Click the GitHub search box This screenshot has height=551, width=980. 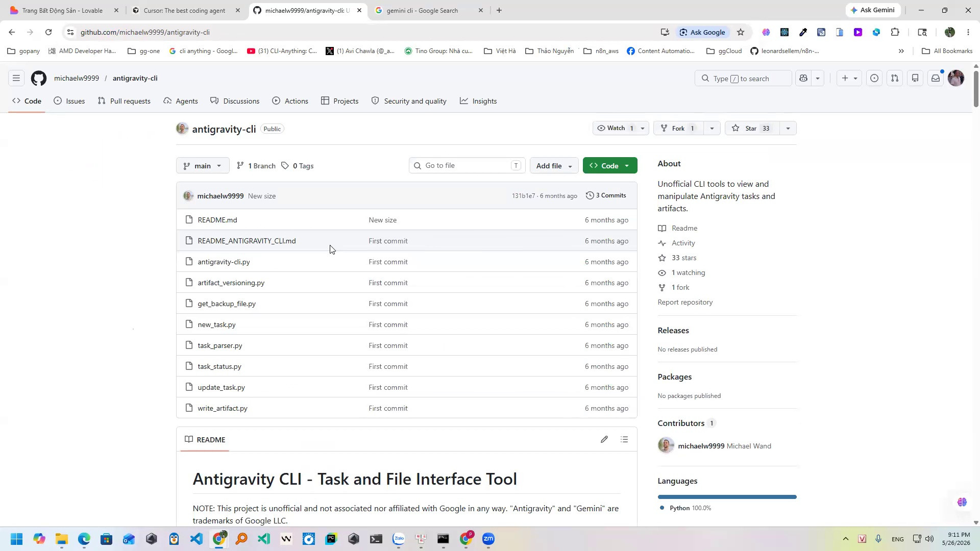pos(743,79)
